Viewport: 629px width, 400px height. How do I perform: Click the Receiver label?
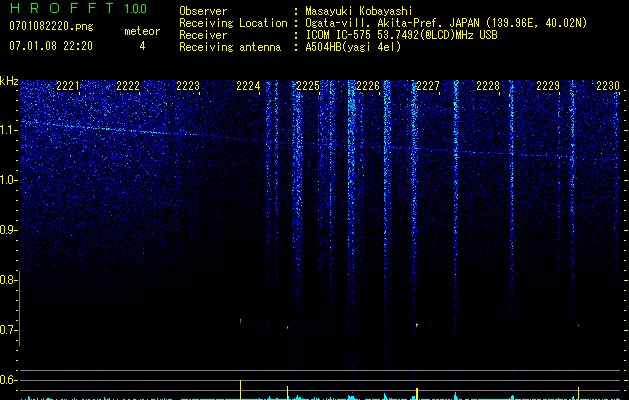click(x=203, y=35)
